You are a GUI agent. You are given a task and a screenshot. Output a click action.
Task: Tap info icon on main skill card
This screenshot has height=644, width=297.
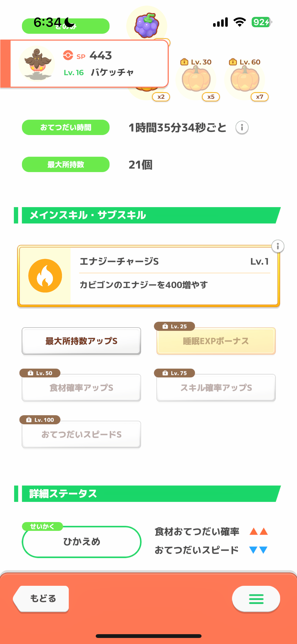278,246
